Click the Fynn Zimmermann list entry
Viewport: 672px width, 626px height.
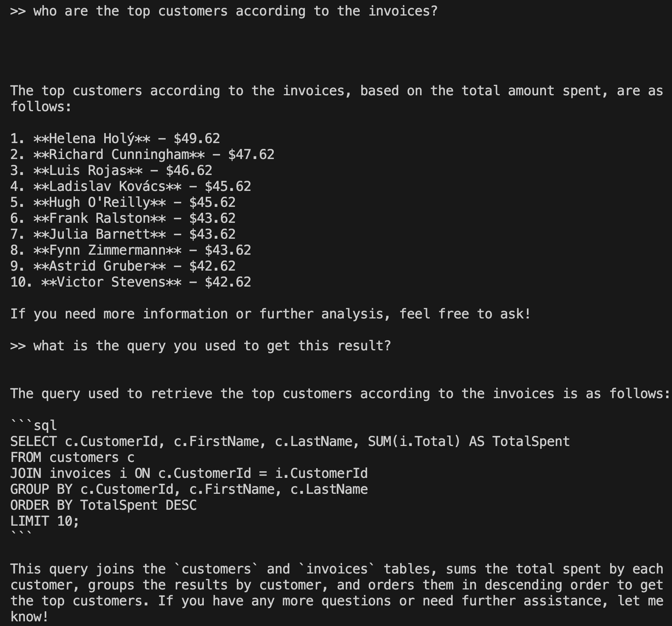coord(107,250)
